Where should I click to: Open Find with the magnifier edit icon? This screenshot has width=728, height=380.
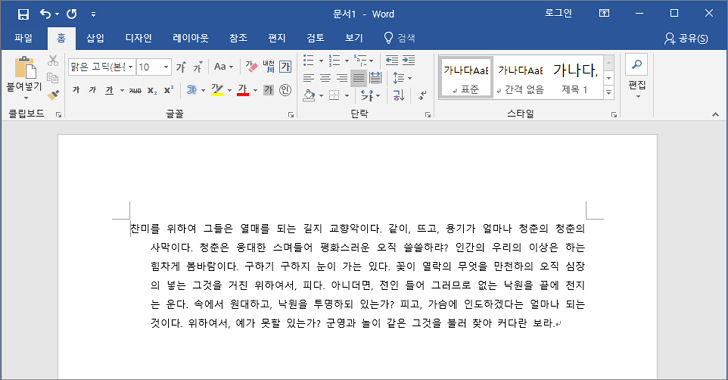(637, 64)
